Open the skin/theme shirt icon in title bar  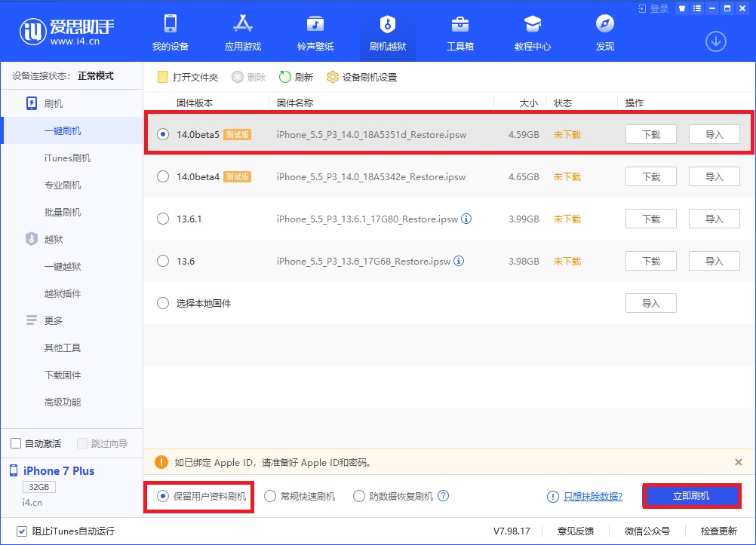coord(682,8)
